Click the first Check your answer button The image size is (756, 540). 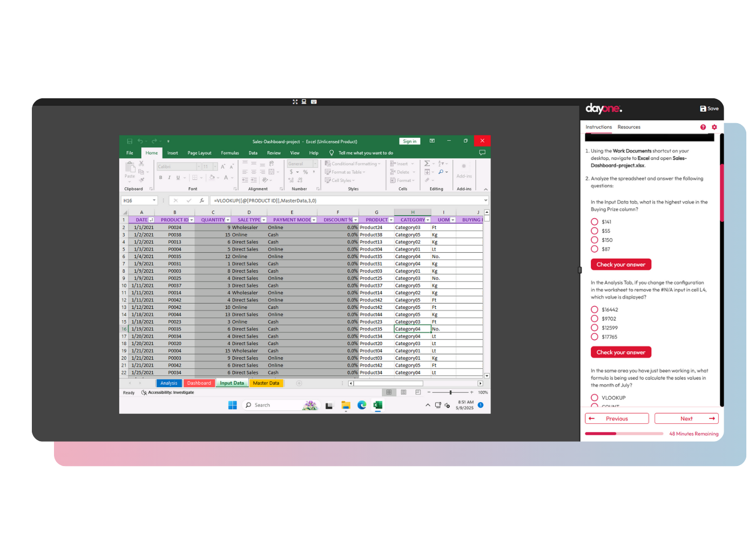click(x=621, y=265)
